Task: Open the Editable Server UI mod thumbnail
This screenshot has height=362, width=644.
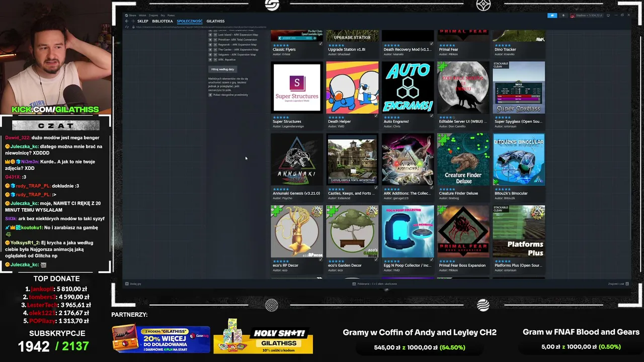Action: [463, 87]
